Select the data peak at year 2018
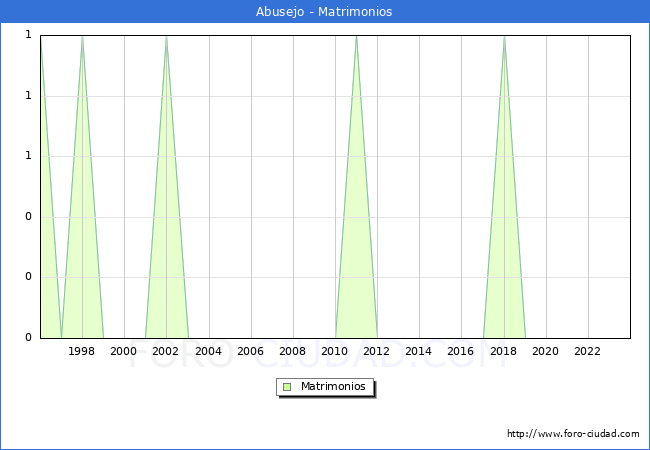The height and width of the screenshot is (450, 650). pyautogui.click(x=504, y=37)
